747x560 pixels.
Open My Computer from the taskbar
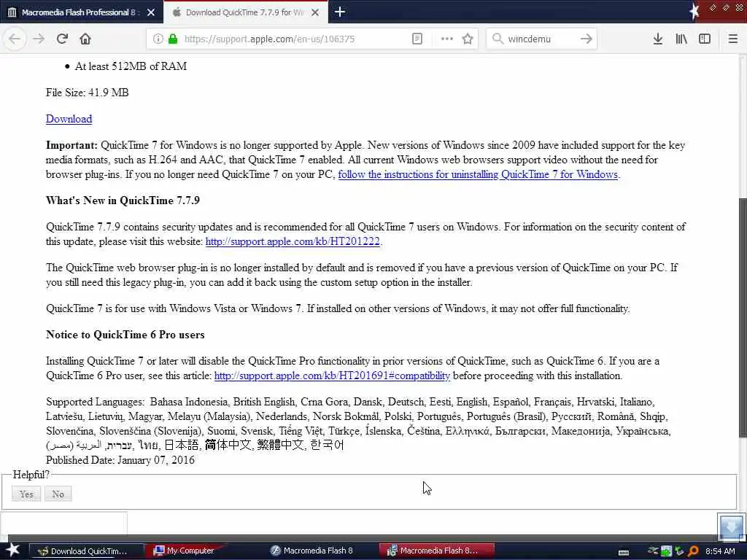(x=186, y=551)
